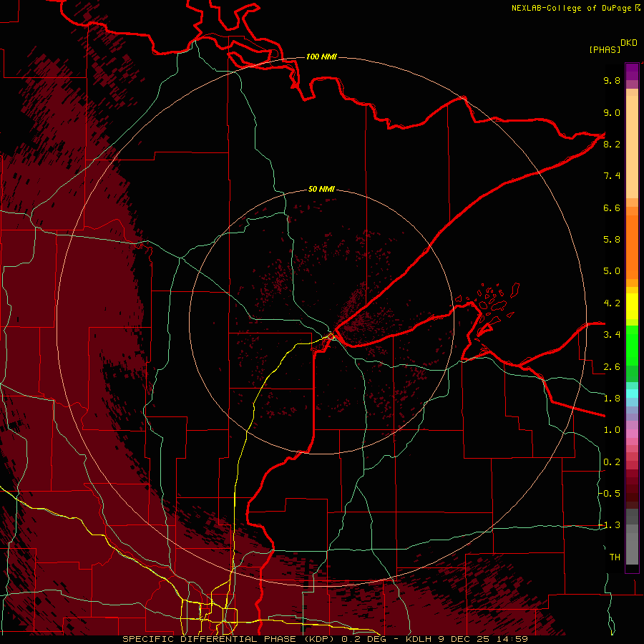644x644 pixels.
Task: Click the 5.0 scale value
Action: click(x=612, y=271)
